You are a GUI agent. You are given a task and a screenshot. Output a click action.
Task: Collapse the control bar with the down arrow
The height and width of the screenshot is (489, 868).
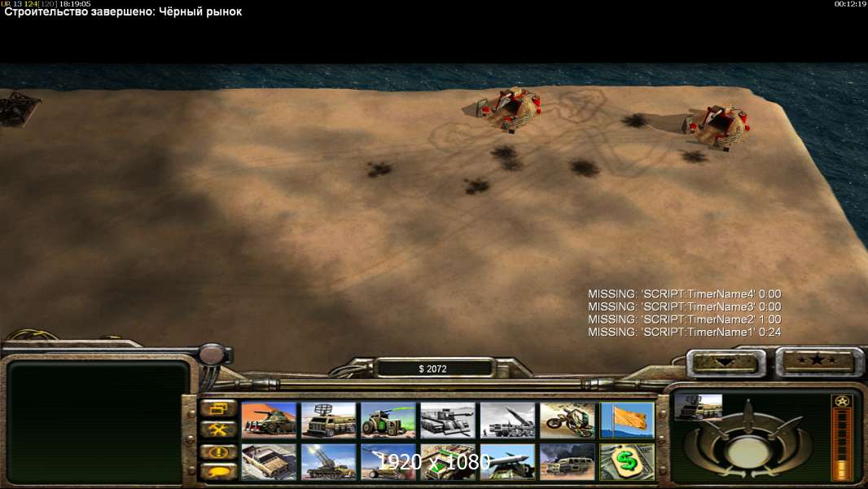tap(726, 363)
